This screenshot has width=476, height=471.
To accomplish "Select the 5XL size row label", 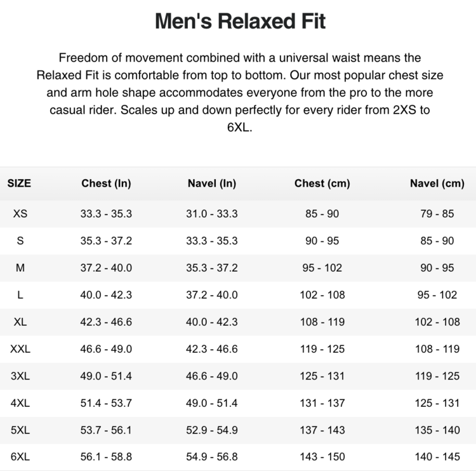I will coord(20,430).
